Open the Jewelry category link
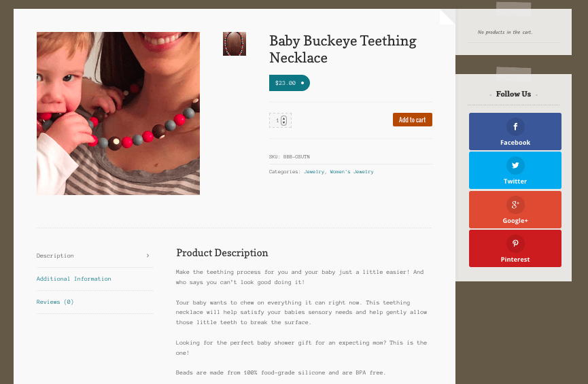The width and height of the screenshot is (588, 384). pyautogui.click(x=313, y=172)
